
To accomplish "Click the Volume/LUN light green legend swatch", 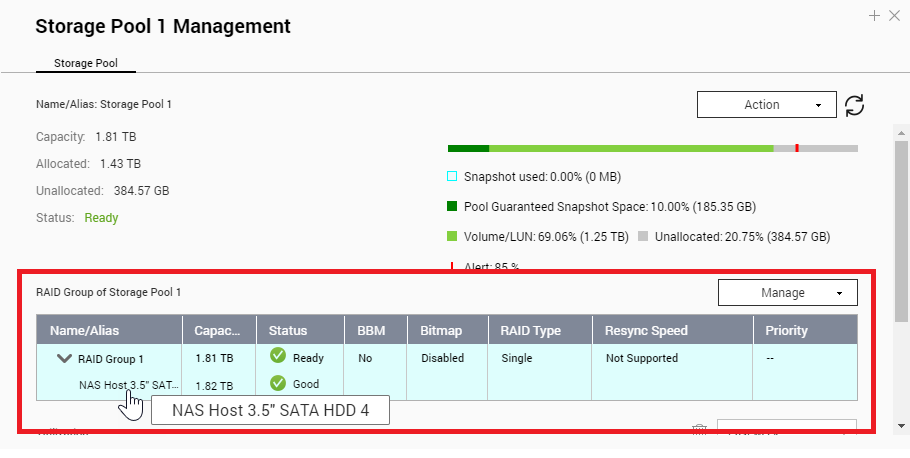I will 452,237.
